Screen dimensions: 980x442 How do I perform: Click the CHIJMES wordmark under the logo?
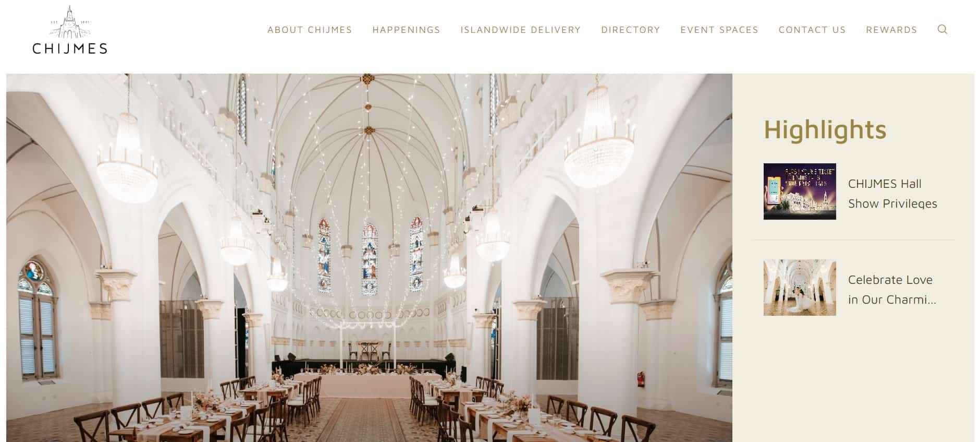pyautogui.click(x=70, y=49)
